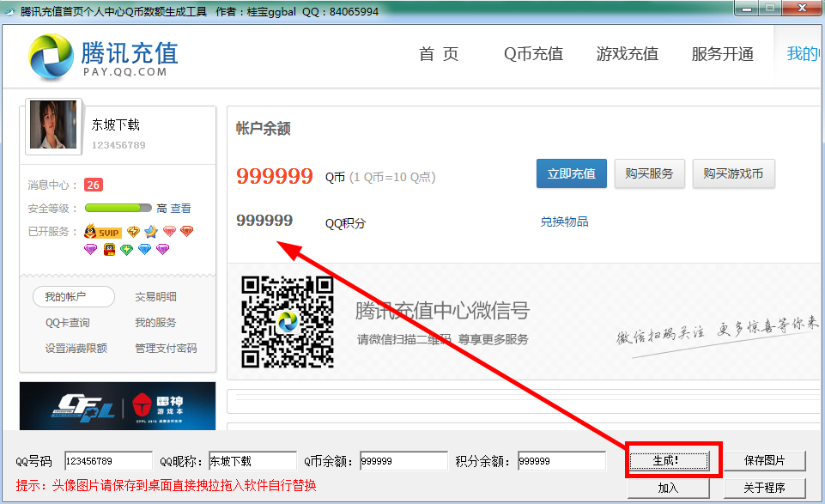Screen dimensions: 825x504
Task: Open the 游戏充值 section
Action: click(626, 54)
